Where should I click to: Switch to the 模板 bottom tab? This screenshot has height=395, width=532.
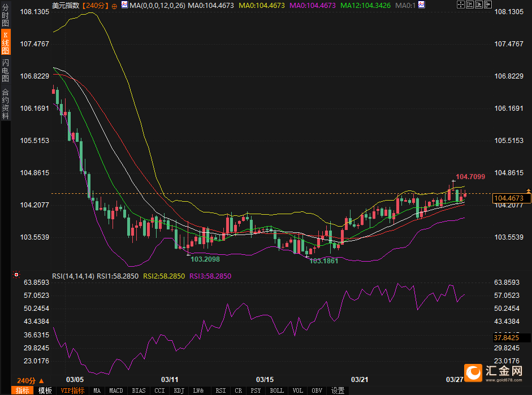[45, 390]
